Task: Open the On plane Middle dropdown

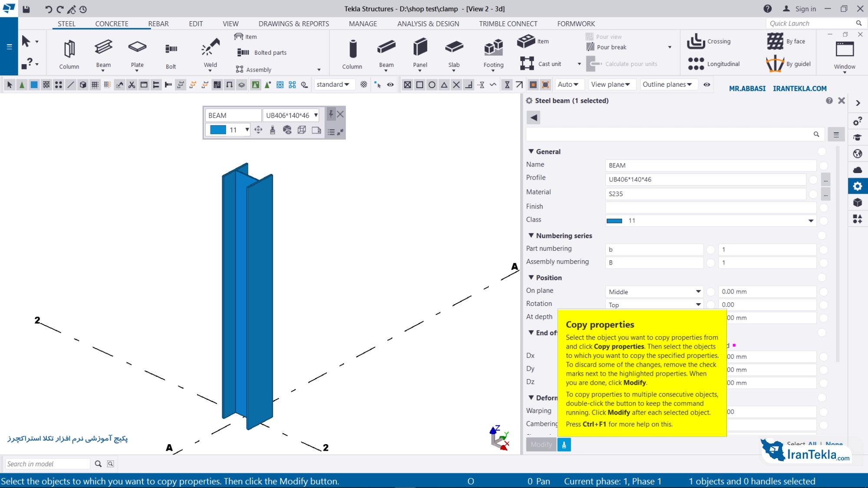Action: coord(698,292)
